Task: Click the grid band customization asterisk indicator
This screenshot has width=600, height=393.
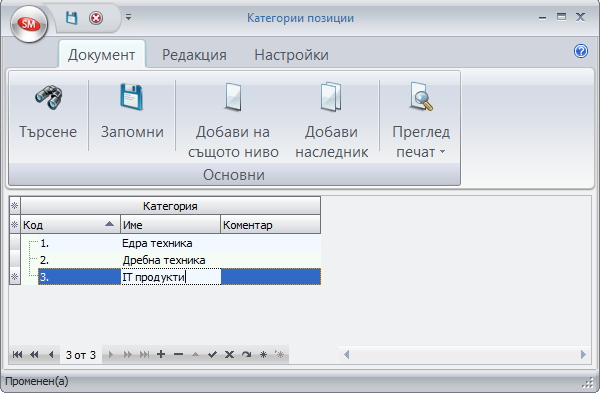Action: pyautogui.click(x=15, y=206)
